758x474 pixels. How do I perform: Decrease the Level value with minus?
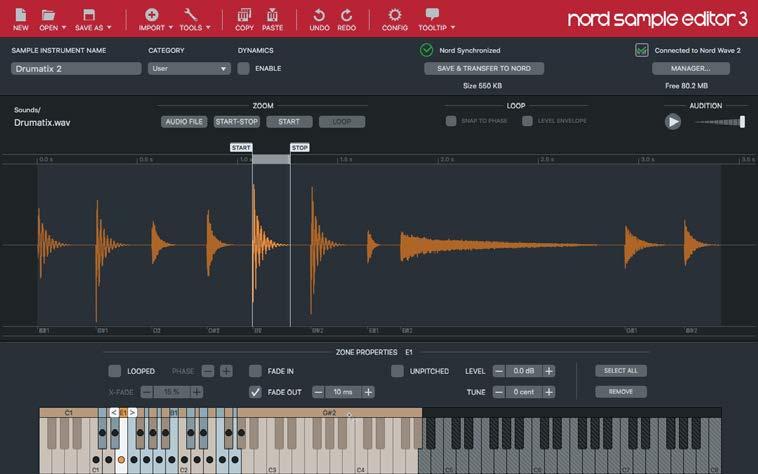pyautogui.click(x=499, y=371)
